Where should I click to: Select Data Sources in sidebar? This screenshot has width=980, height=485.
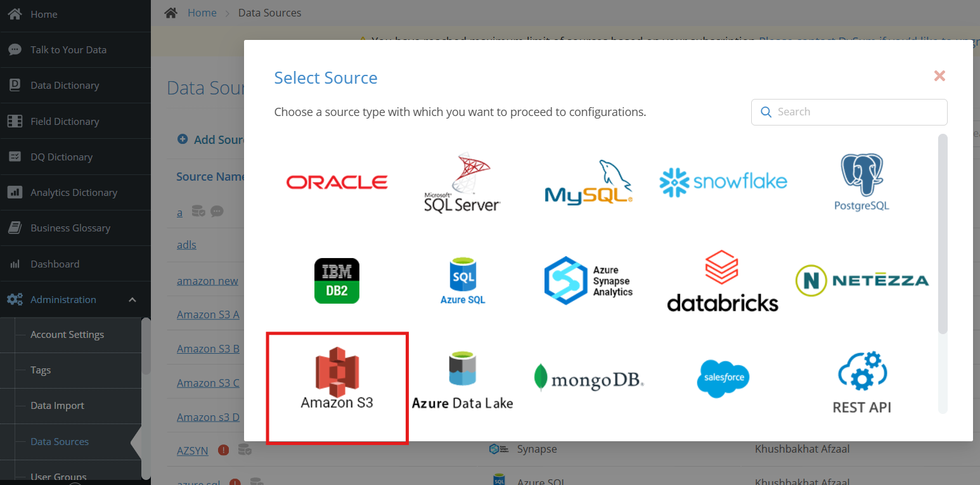(60, 441)
